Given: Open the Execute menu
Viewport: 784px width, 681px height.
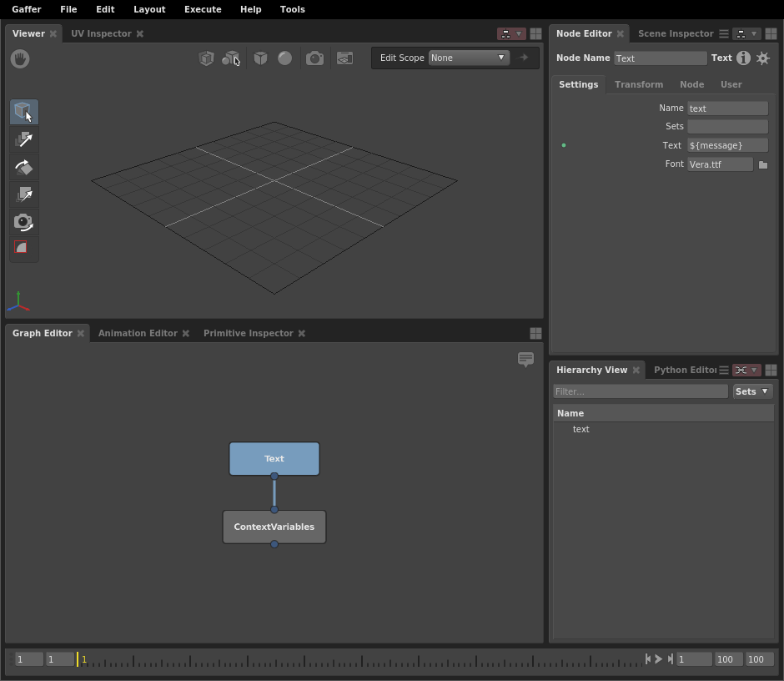Looking at the screenshot, I should point(203,9).
